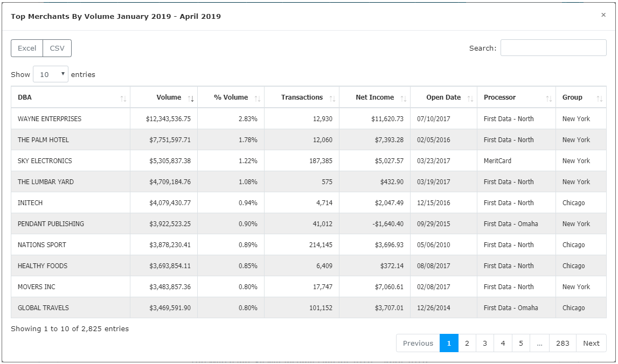Screen dimensions: 618x364
Task: Click the Processor column sort arrows
Action: point(548,99)
